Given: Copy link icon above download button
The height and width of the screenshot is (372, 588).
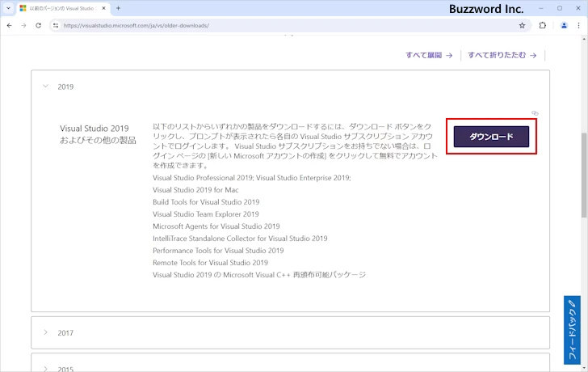Looking at the screenshot, I should point(535,113).
